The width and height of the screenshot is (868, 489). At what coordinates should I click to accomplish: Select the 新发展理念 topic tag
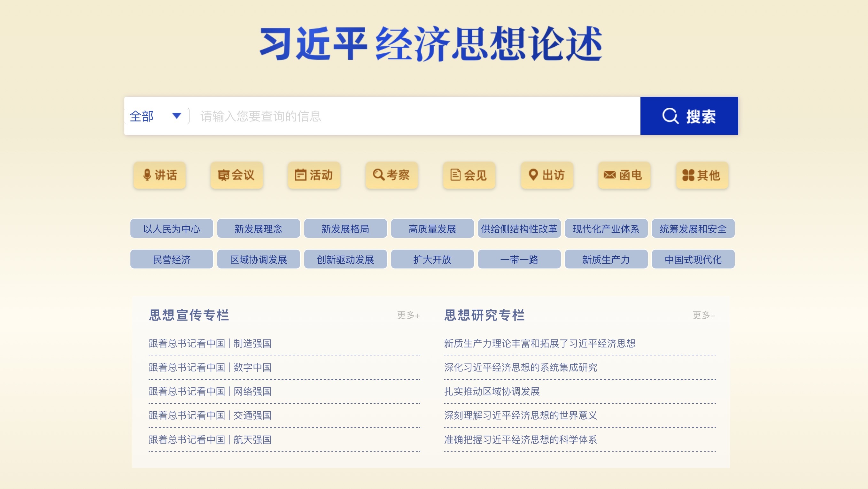[259, 229]
